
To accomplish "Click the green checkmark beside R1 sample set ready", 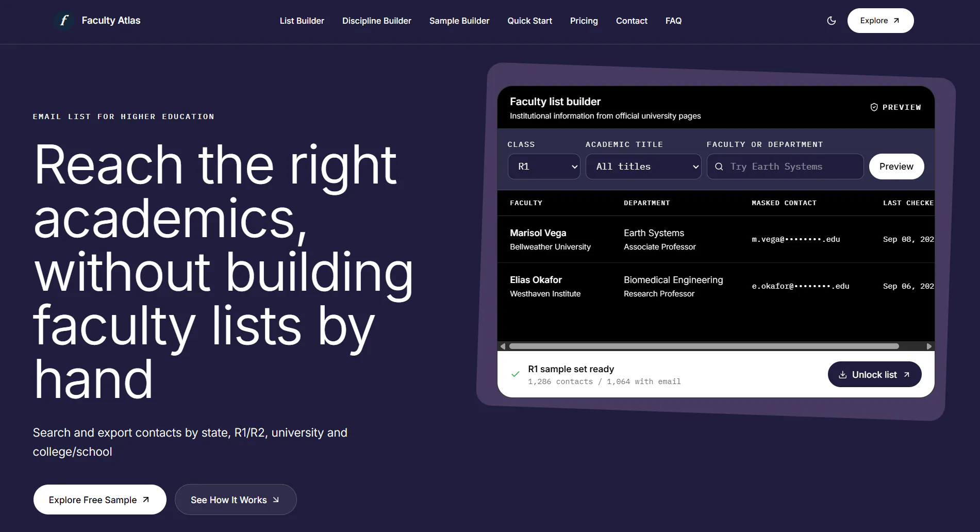I will coord(515,374).
